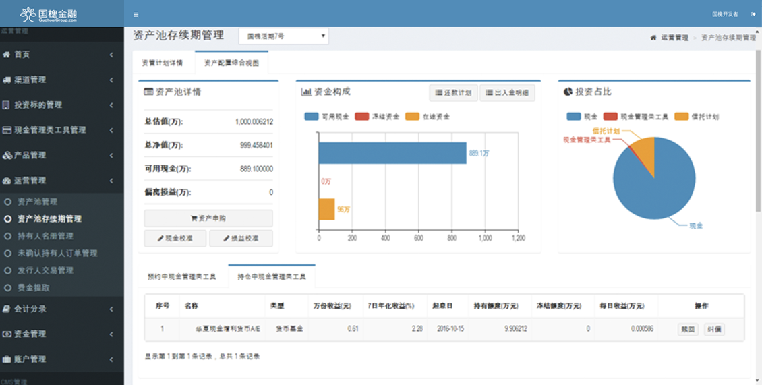The width and height of the screenshot is (762, 385).
Task: Open the 持仓中现金管理类工具 tab
Action: [272, 277]
